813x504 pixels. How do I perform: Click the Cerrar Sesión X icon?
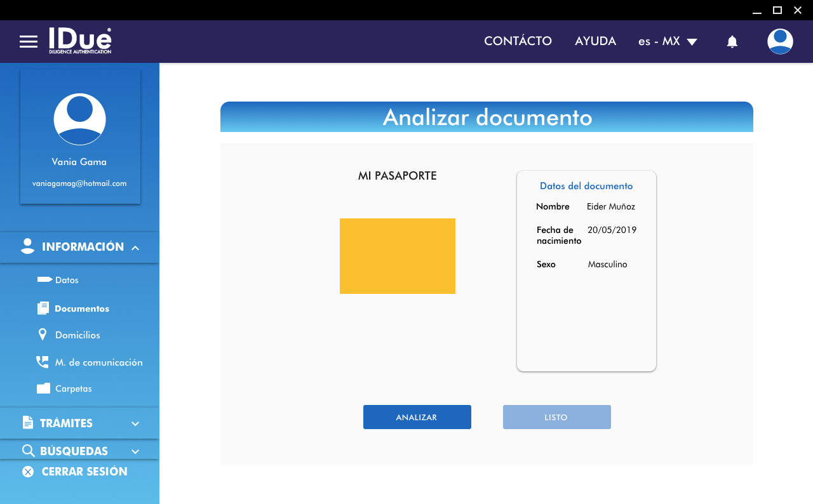click(x=28, y=472)
